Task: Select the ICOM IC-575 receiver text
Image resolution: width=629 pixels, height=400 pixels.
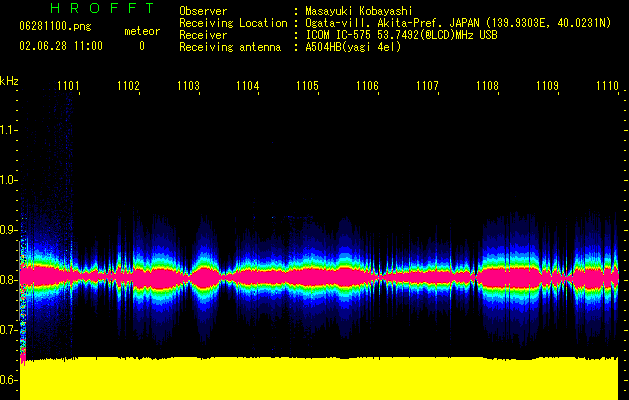Action: pos(401,35)
